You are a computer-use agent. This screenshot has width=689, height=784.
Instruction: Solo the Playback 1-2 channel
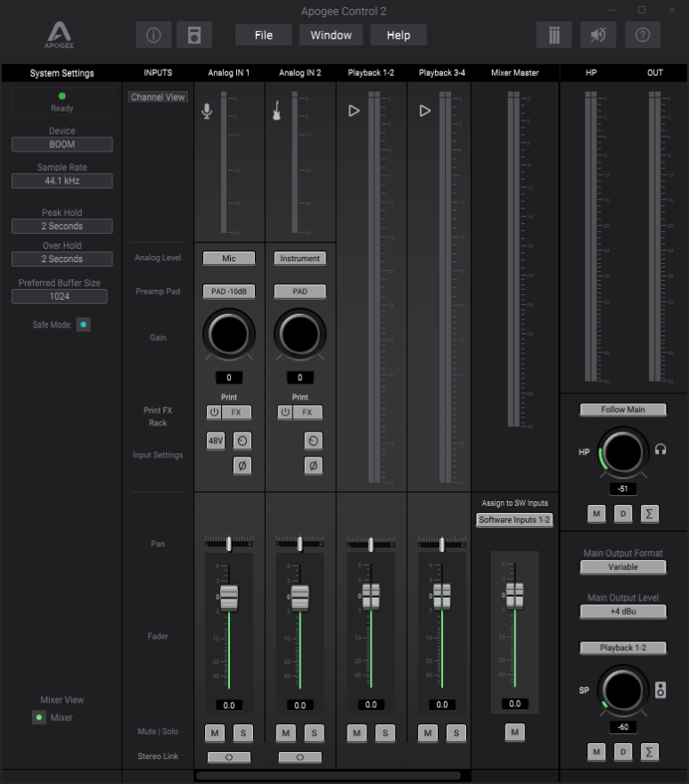click(x=385, y=733)
